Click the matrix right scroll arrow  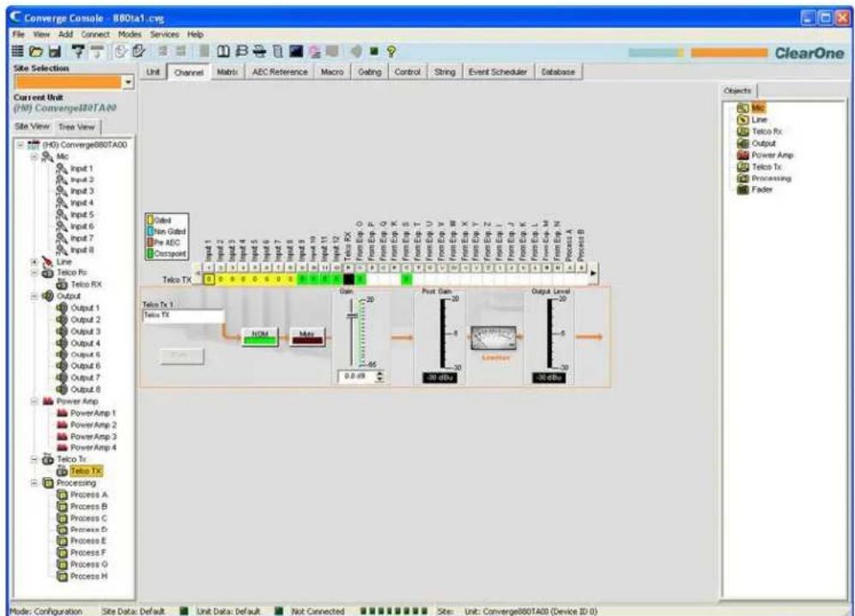[x=593, y=273]
